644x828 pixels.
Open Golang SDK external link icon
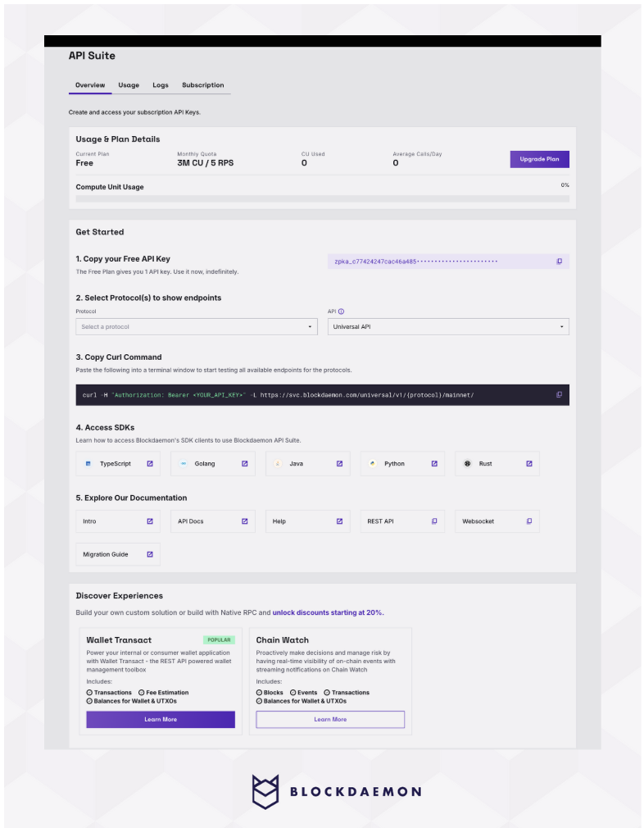[244, 464]
